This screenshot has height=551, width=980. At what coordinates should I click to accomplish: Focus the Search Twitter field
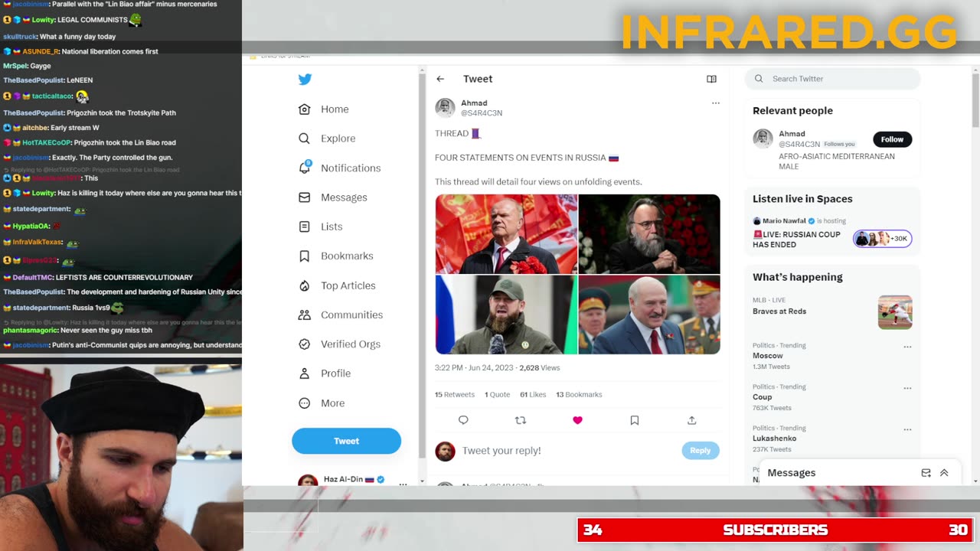[833, 79]
